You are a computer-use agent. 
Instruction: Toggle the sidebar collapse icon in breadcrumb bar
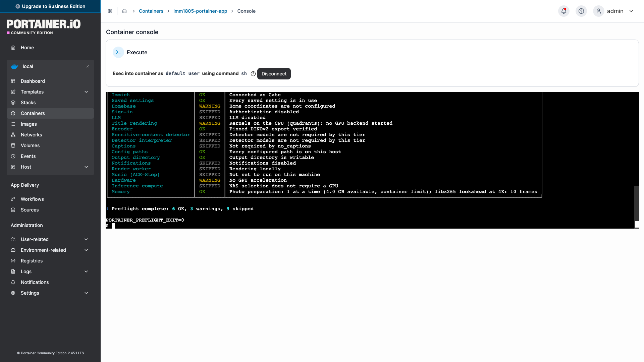[110, 11]
